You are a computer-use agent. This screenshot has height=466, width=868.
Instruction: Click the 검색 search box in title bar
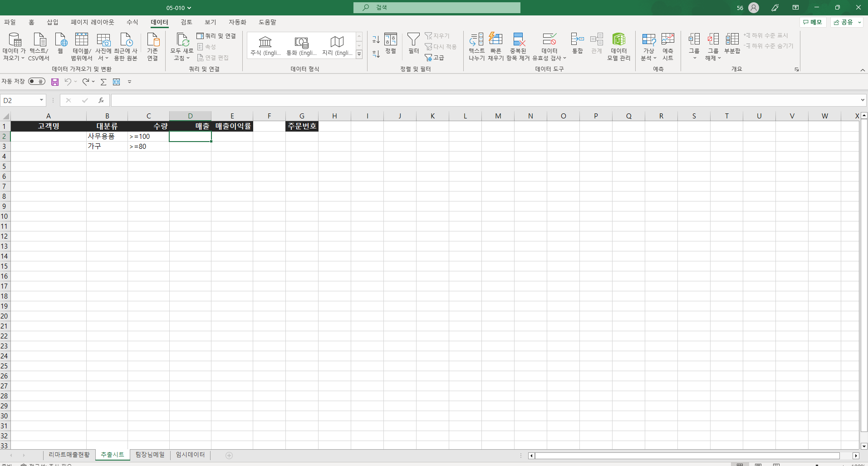tap(436, 8)
